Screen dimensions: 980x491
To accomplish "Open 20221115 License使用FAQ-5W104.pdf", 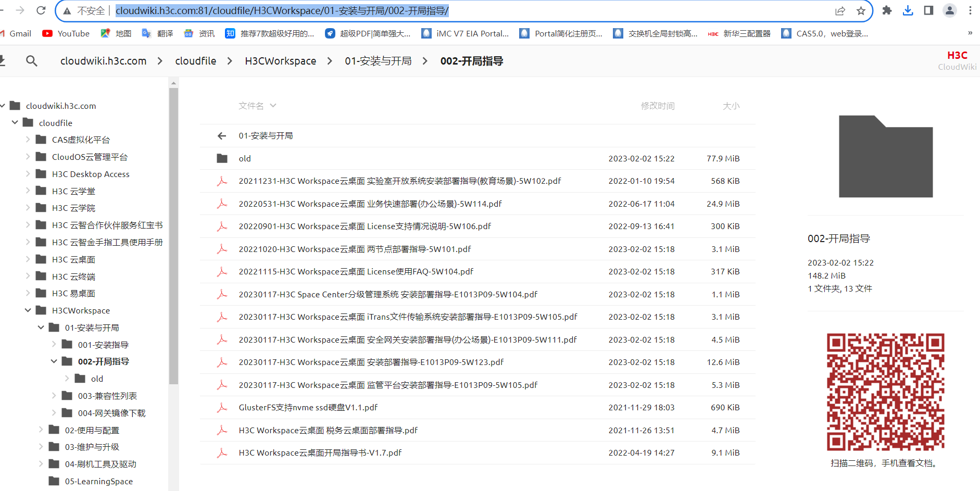I will pyautogui.click(x=356, y=271).
